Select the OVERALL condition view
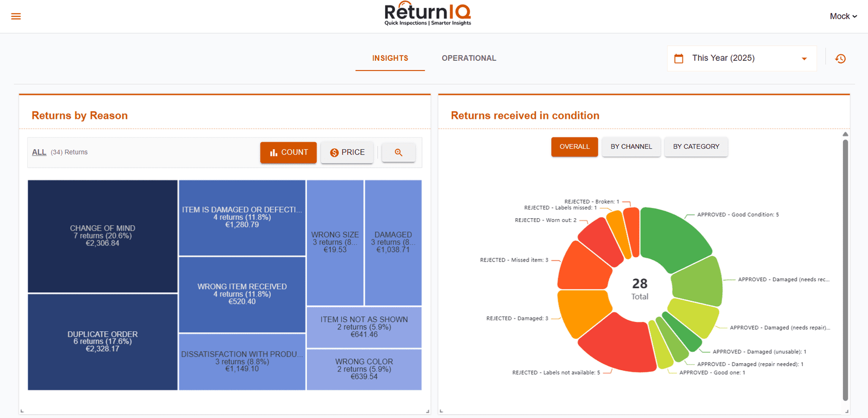The image size is (868, 418). coord(575,147)
